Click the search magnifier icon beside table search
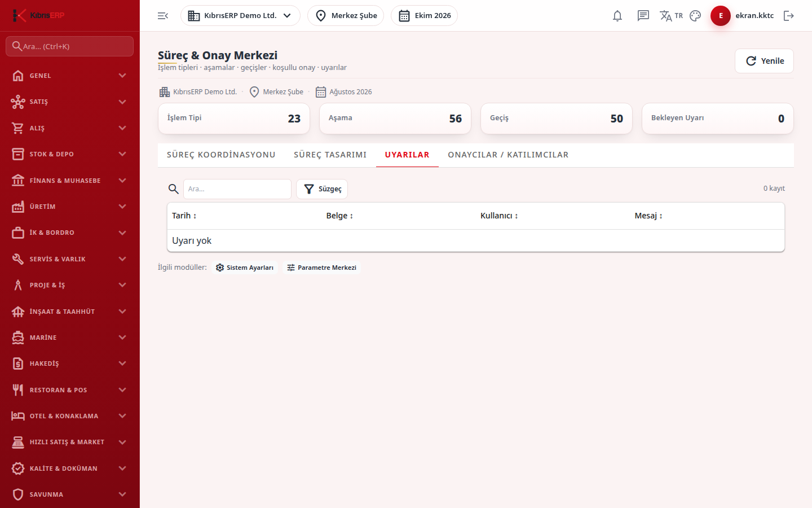This screenshot has height=508, width=812. [x=174, y=189]
